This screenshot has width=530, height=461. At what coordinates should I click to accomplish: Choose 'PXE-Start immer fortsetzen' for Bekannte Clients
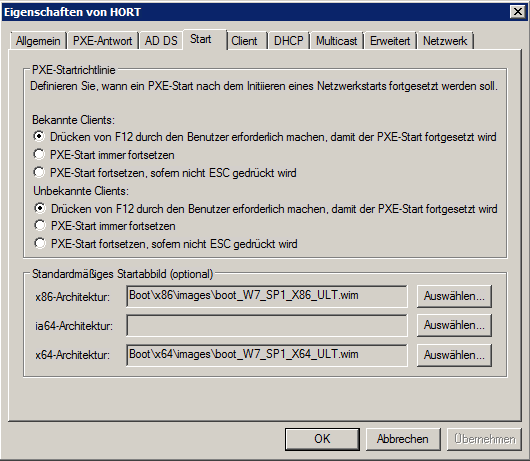pyautogui.click(x=39, y=154)
